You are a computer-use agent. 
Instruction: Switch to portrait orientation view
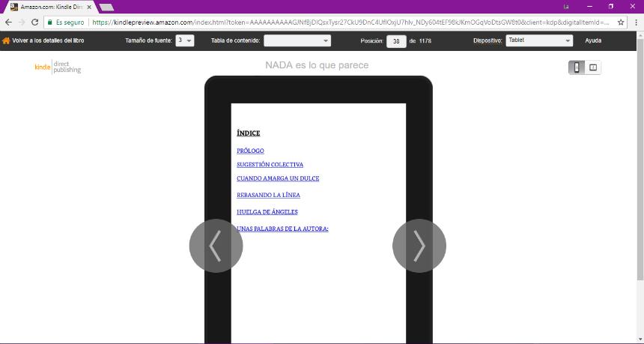point(577,67)
